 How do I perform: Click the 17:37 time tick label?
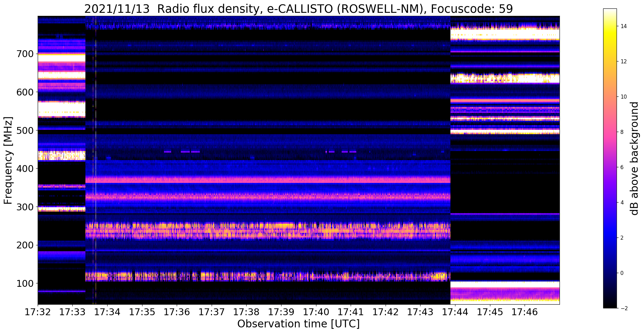click(212, 312)
